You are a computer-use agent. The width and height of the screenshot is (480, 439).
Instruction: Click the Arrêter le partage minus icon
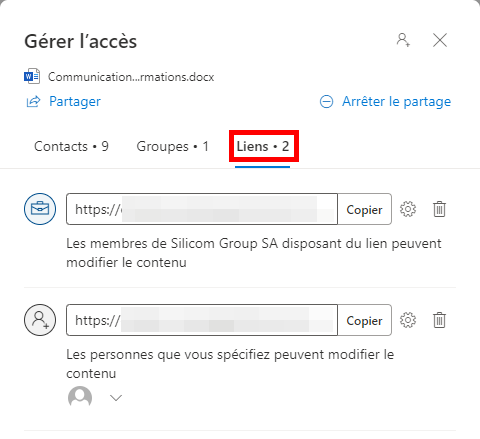tap(326, 101)
